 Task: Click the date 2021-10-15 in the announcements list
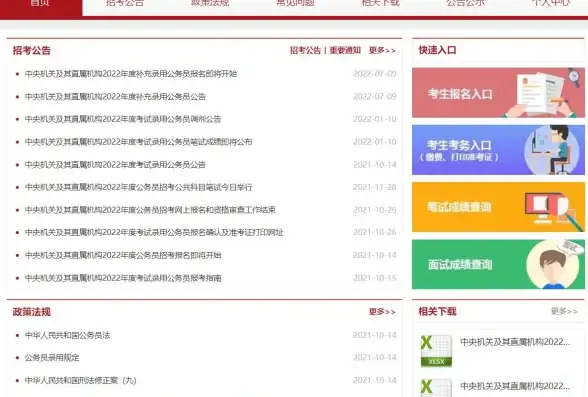(x=375, y=278)
